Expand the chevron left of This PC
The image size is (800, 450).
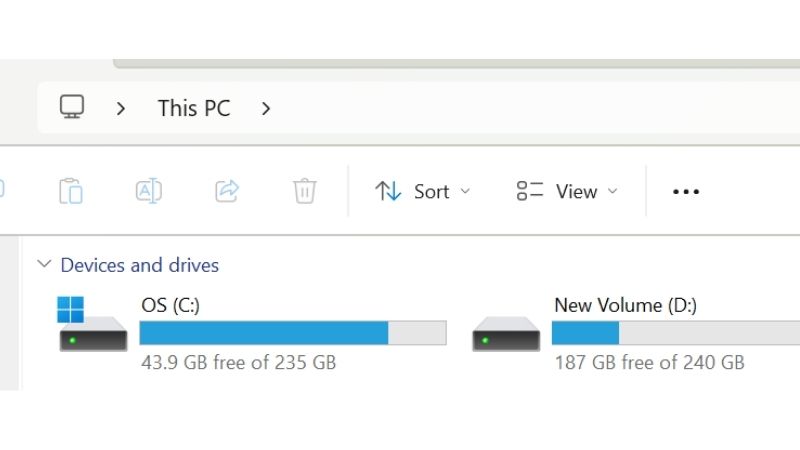[x=121, y=108]
